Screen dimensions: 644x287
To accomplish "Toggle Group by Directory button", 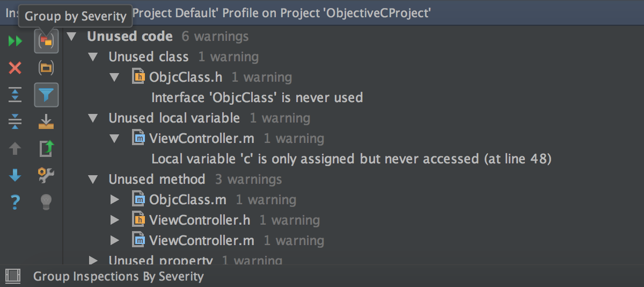I will pos(46,68).
